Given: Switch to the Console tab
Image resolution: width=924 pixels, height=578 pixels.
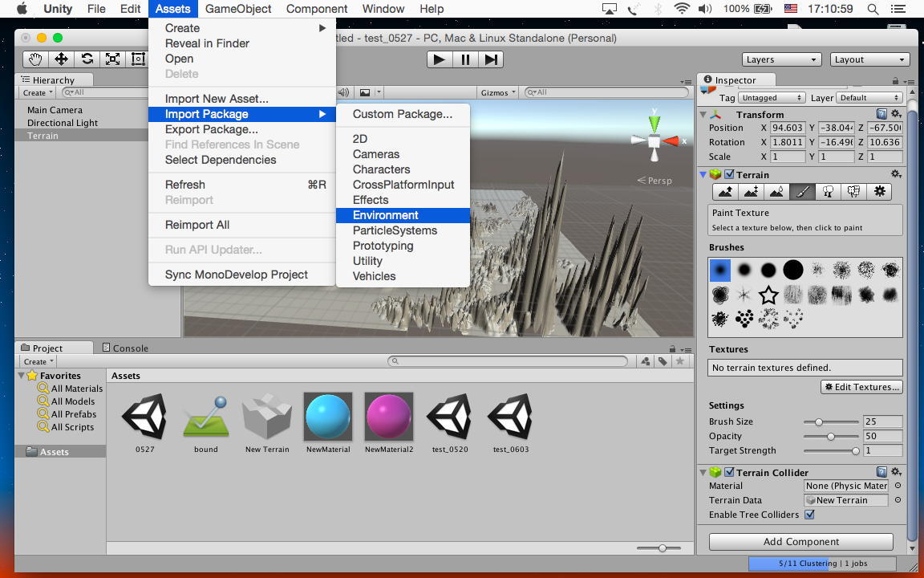Looking at the screenshot, I should coord(126,348).
